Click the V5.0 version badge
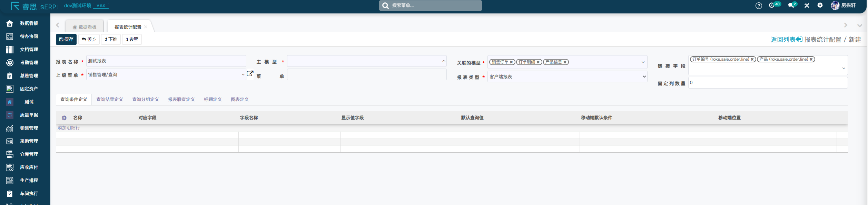868x205 pixels. [x=101, y=6]
